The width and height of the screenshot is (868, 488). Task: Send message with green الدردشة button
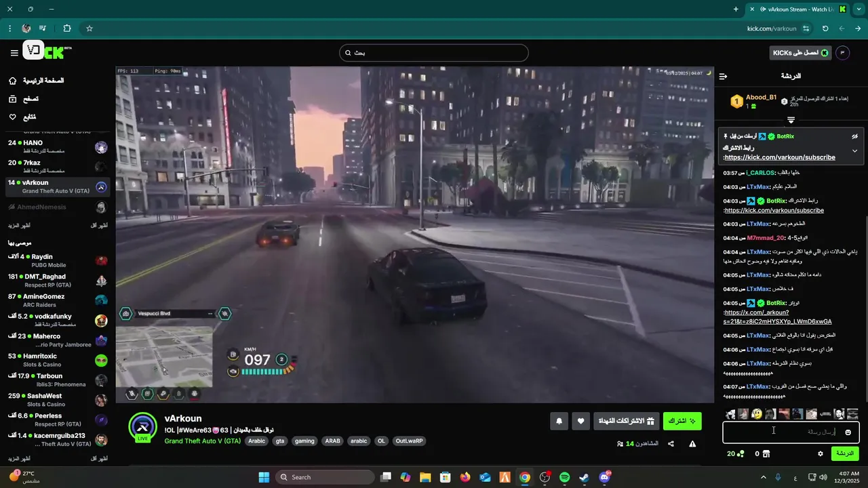click(x=845, y=453)
